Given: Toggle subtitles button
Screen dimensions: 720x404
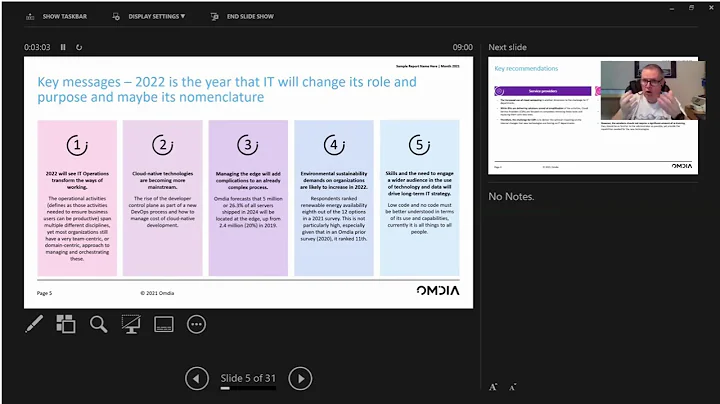Looking at the screenshot, I should [x=163, y=324].
